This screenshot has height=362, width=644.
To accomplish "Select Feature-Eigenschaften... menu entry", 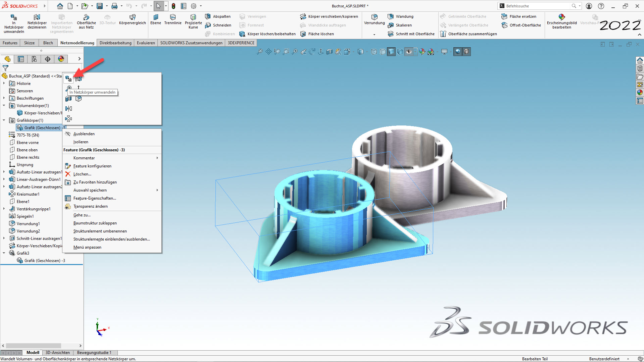I will pos(112,198).
